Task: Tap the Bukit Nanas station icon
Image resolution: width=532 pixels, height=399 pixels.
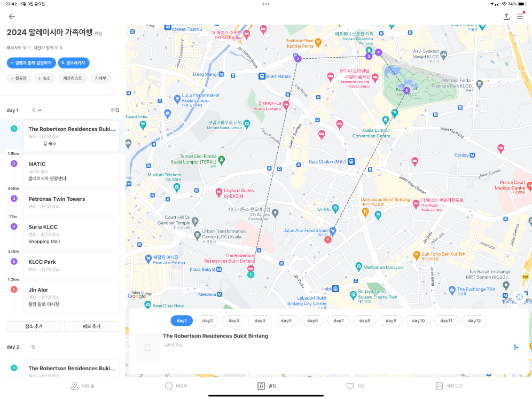Action: pyautogui.click(x=262, y=76)
